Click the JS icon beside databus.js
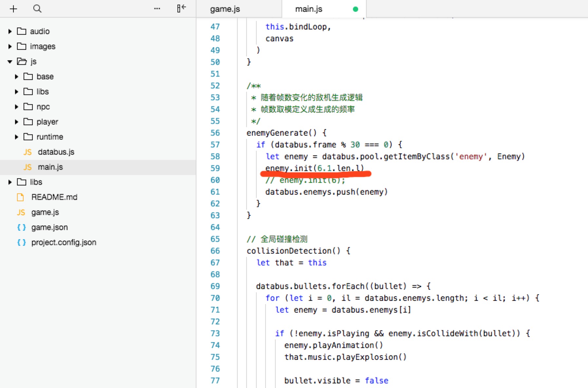 28,152
